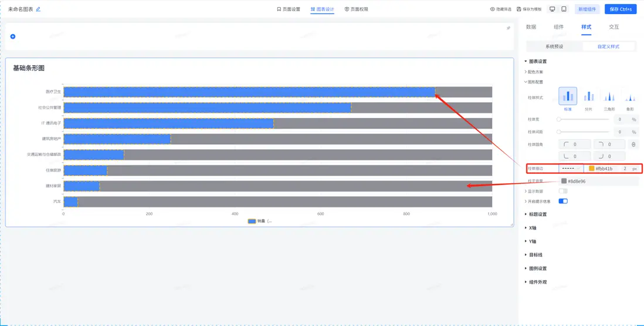The height and width of the screenshot is (326, 644).
Task: Toggle the 显示数据 switch
Action: (563, 191)
